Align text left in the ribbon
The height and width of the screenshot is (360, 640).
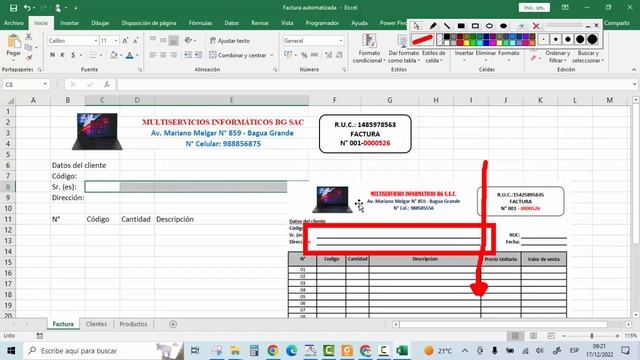(153, 55)
